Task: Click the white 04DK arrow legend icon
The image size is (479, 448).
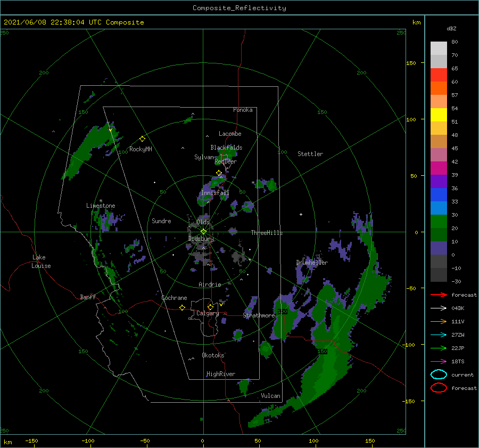Action: point(439,308)
